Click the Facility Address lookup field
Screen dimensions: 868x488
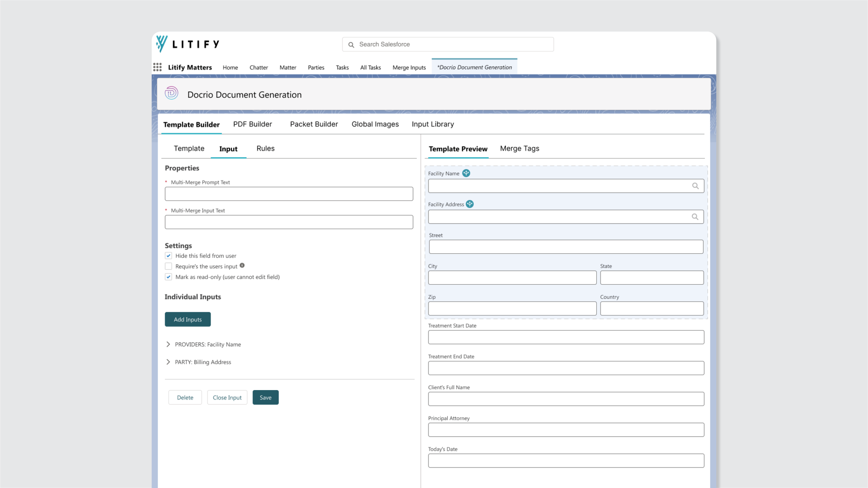click(566, 217)
